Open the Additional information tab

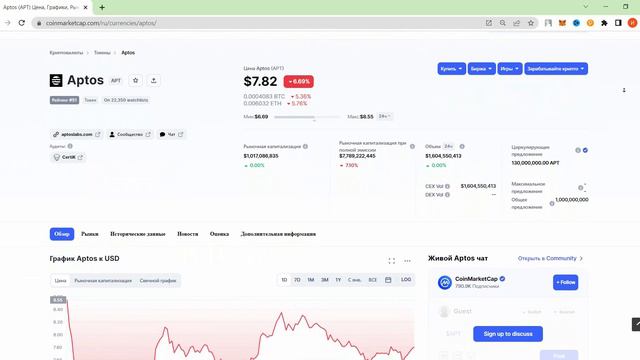click(x=278, y=234)
